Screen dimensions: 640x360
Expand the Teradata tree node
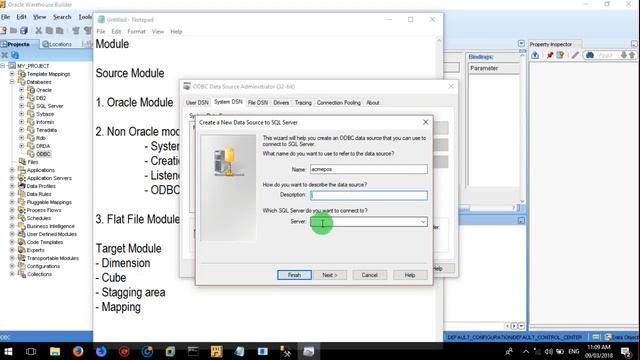[22, 130]
